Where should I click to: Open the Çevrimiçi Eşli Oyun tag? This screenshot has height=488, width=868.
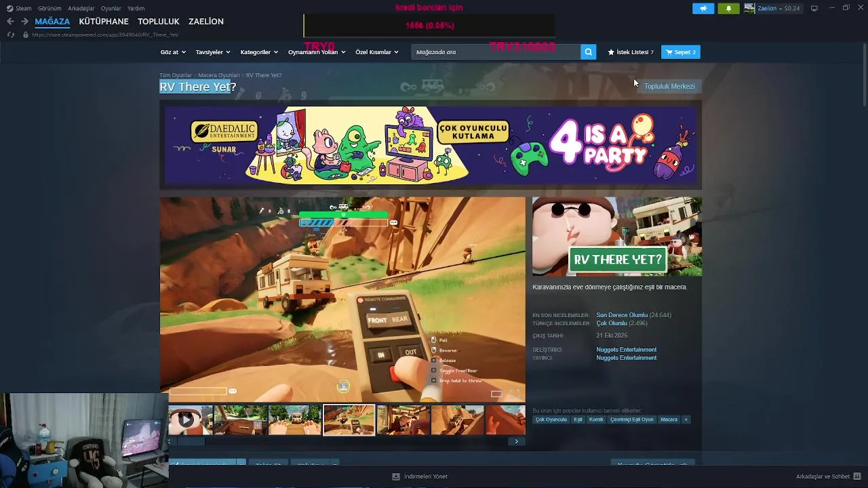tap(632, 420)
